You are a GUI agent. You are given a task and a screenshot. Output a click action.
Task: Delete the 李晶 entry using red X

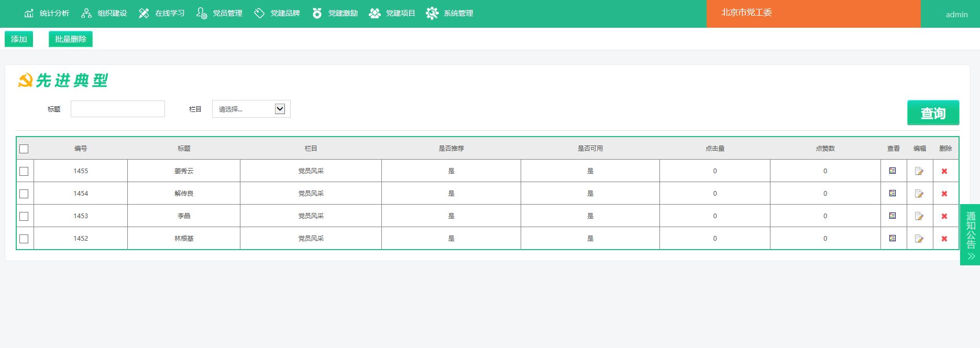[944, 216]
